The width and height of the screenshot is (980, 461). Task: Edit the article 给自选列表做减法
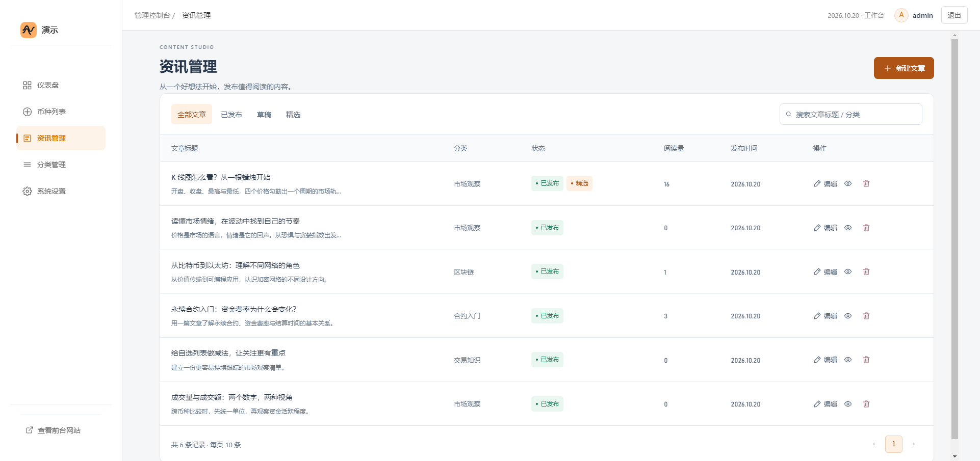click(826, 360)
